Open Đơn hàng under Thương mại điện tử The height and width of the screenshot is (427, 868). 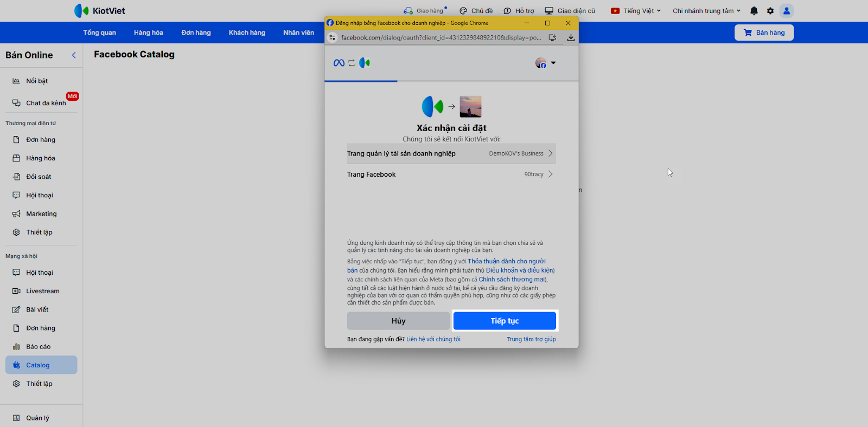coord(41,140)
